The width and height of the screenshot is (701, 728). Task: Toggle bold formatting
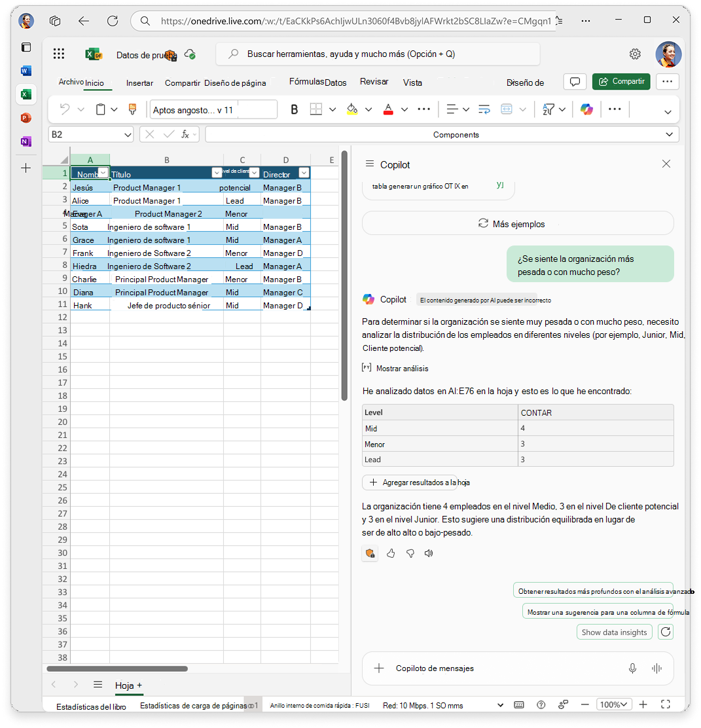pos(295,109)
